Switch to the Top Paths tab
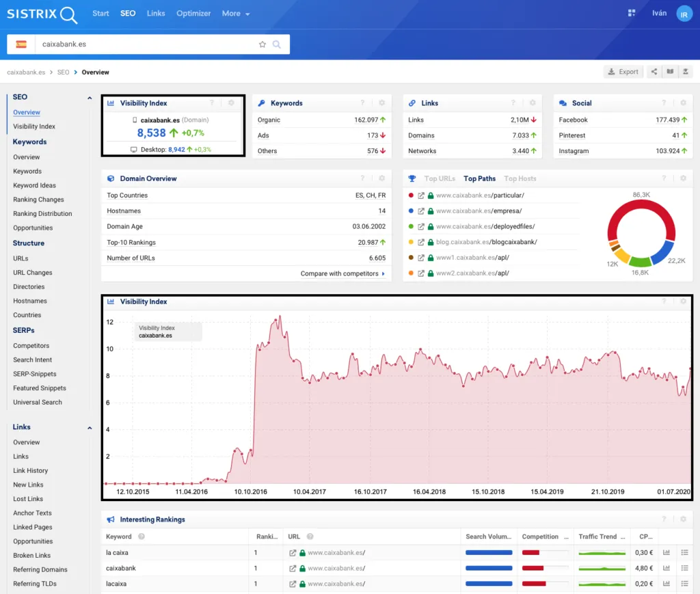 (479, 178)
